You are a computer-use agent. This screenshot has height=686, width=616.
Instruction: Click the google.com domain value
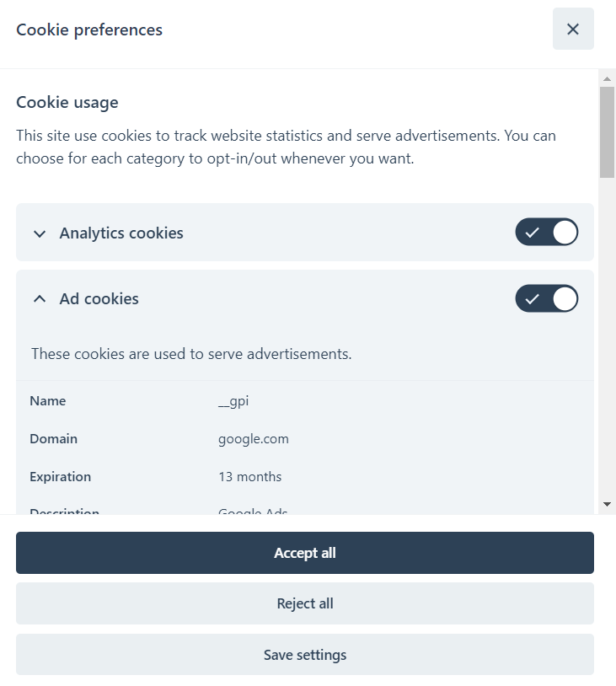pyautogui.click(x=254, y=439)
